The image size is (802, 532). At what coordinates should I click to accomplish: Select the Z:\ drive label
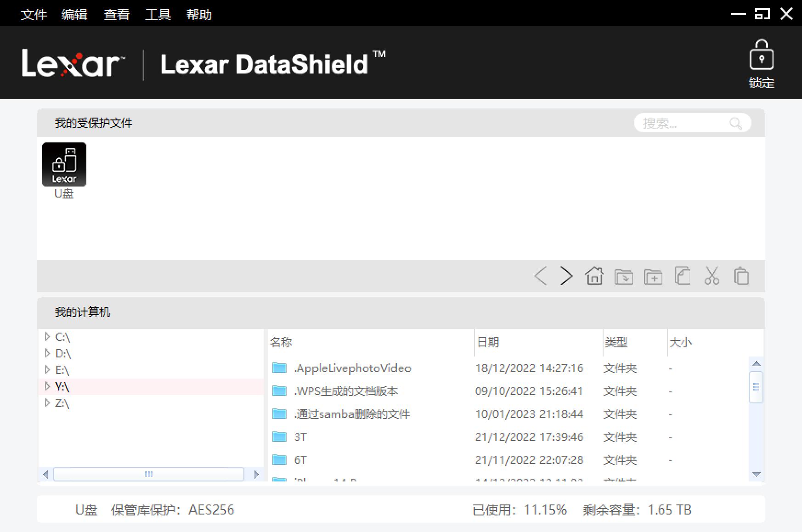(x=62, y=403)
